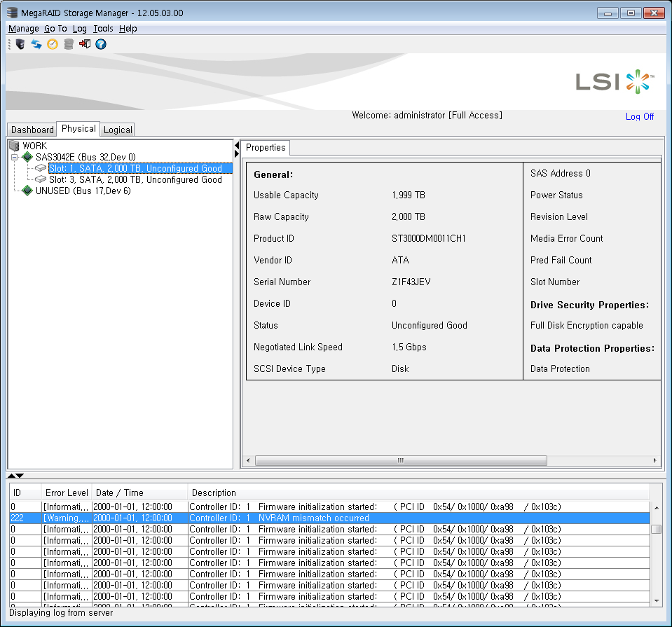Click Displaying log from server status text
This screenshot has height=627, width=672.
61,613
